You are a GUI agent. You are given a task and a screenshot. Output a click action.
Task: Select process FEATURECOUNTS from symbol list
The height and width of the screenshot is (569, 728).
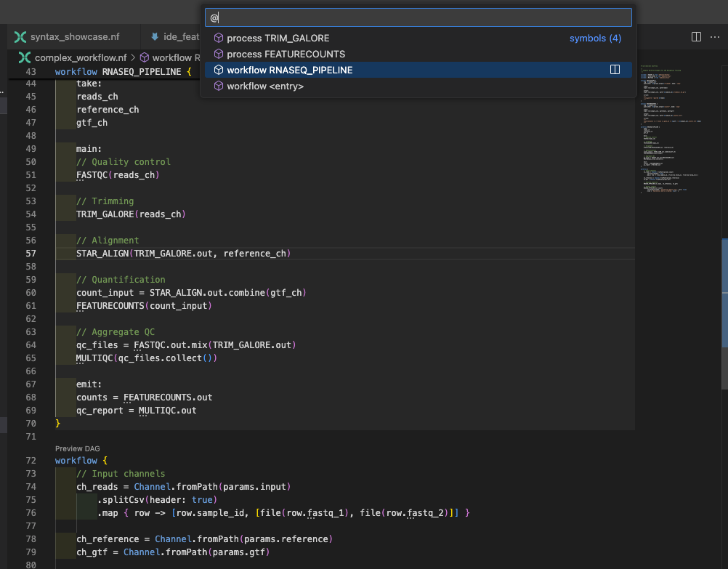pyautogui.click(x=286, y=54)
